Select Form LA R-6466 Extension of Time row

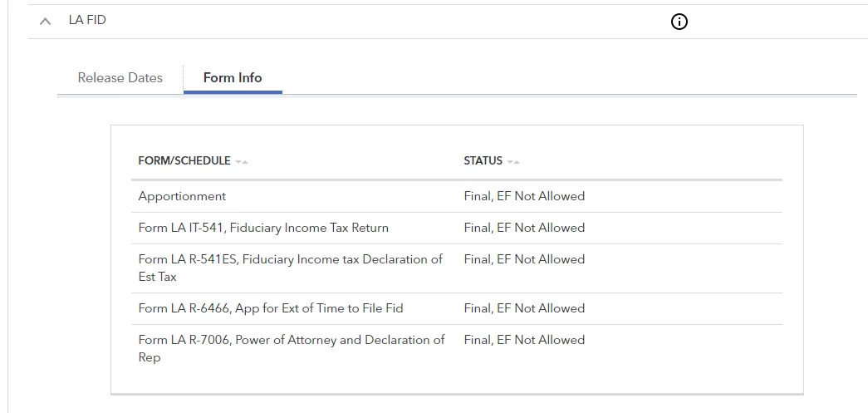tap(457, 308)
